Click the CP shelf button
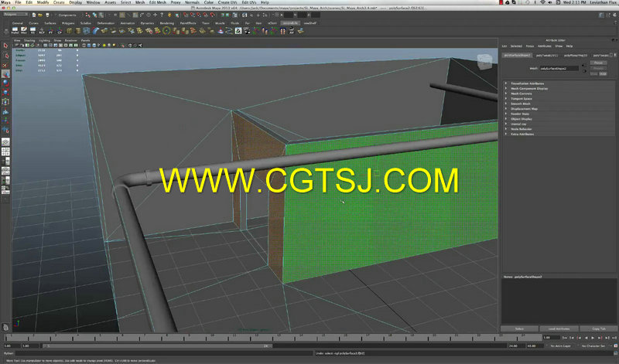 click(x=60, y=30)
